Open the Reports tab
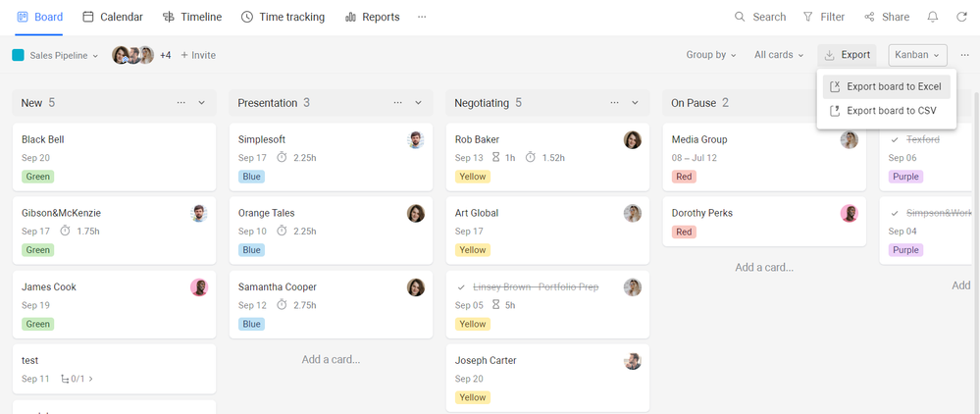 click(x=372, y=17)
